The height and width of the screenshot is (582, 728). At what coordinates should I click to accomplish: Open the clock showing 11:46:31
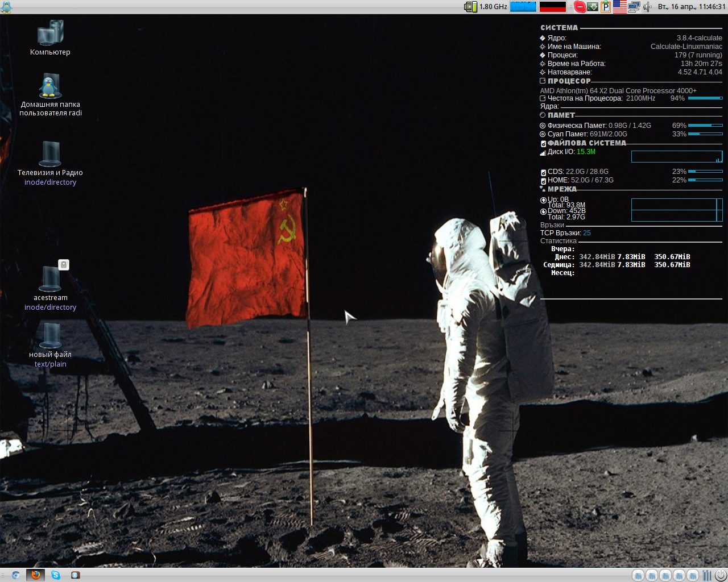coord(692,7)
